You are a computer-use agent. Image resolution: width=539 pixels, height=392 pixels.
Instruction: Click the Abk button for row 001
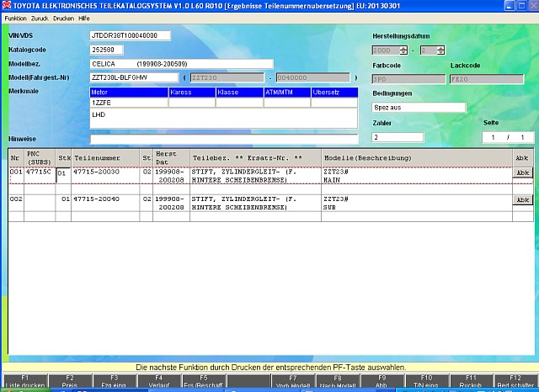click(523, 172)
